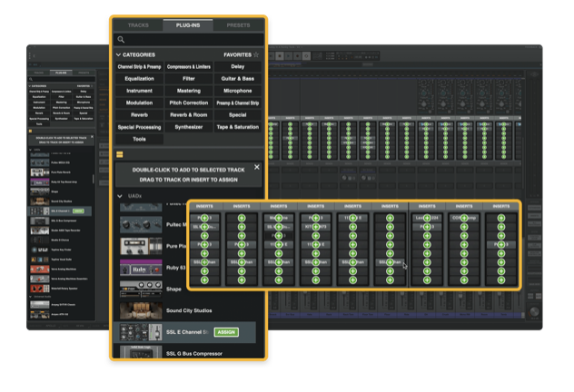Screen dimensions: 574x392
Task: Select the PLUG-INS tab in enlarged browser
Action: (188, 25)
